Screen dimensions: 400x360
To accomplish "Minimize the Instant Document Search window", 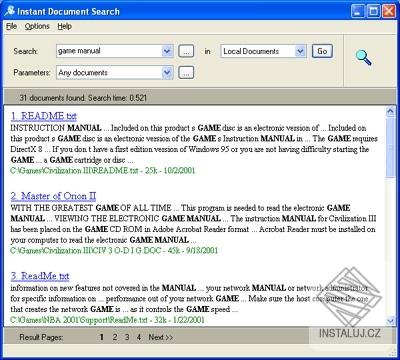I will coord(357,11).
